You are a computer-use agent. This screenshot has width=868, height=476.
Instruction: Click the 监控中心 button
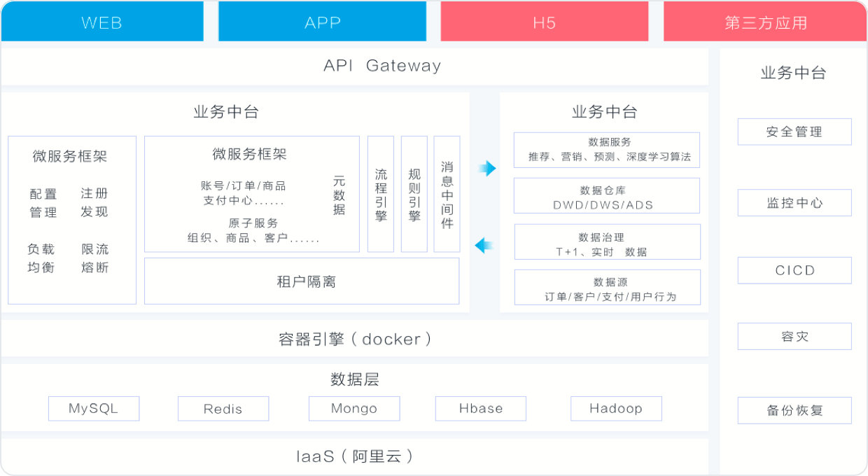[794, 203]
